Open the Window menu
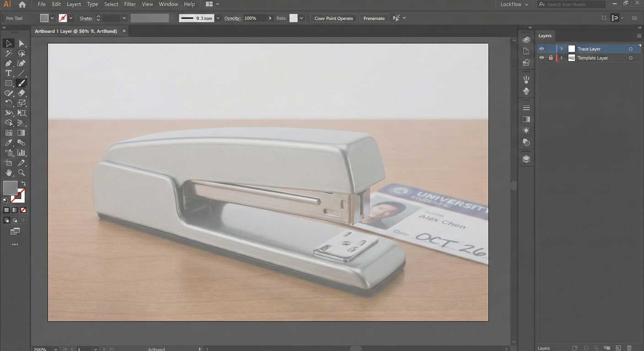644x351 pixels. point(168,4)
